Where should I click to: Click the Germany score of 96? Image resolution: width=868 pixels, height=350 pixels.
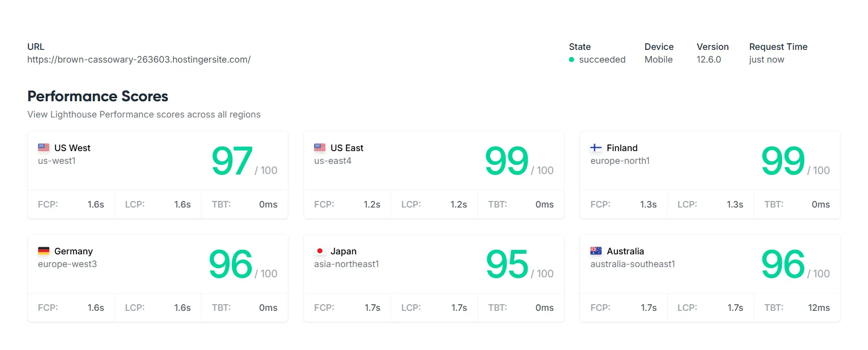pos(231,264)
